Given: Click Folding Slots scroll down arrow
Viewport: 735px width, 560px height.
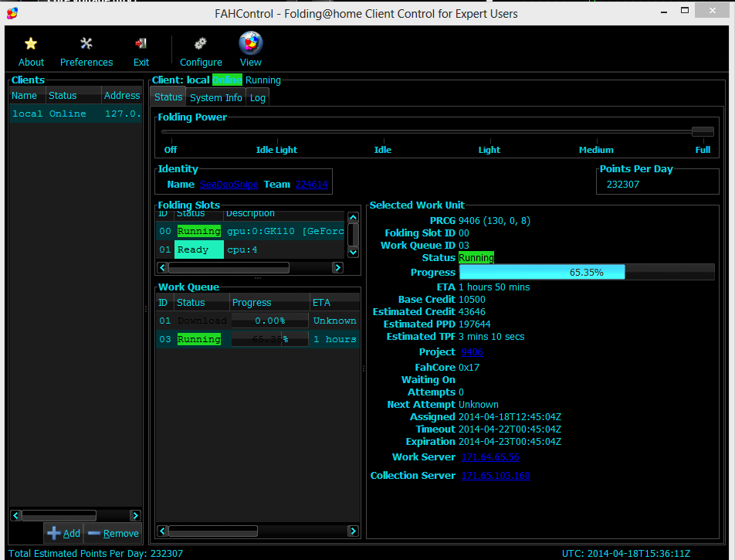Looking at the screenshot, I should [x=354, y=253].
